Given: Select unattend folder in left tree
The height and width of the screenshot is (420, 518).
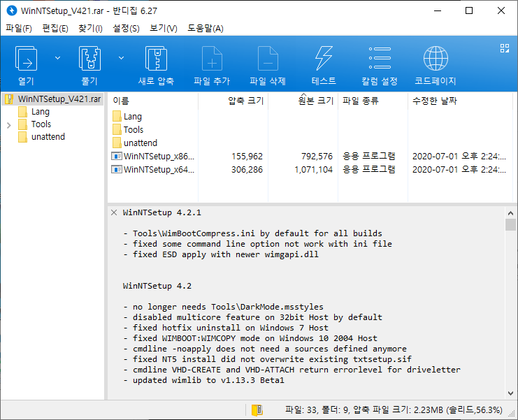Looking at the screenshot, I should [48, 137].
